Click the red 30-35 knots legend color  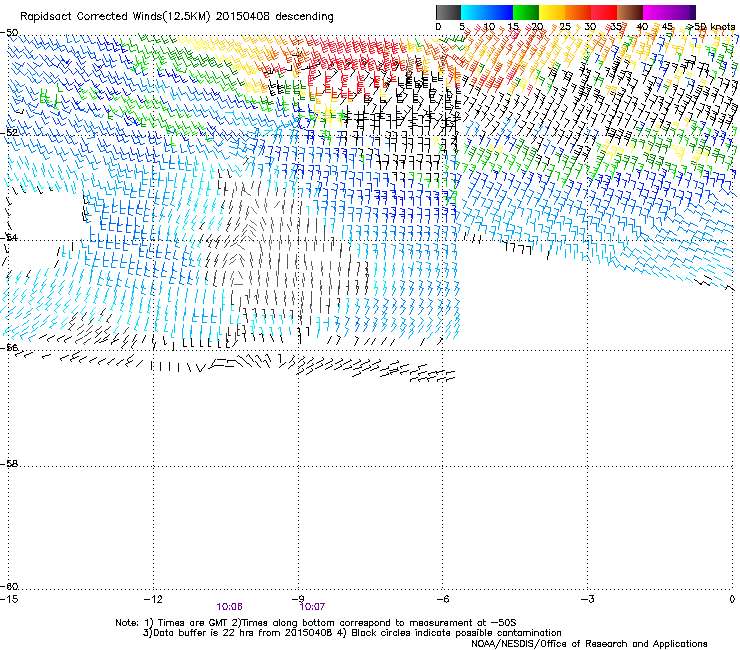(x=604, y=12)
